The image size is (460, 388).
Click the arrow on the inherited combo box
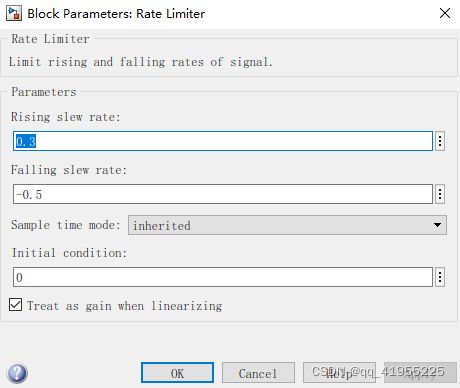(x=437, y=225)
